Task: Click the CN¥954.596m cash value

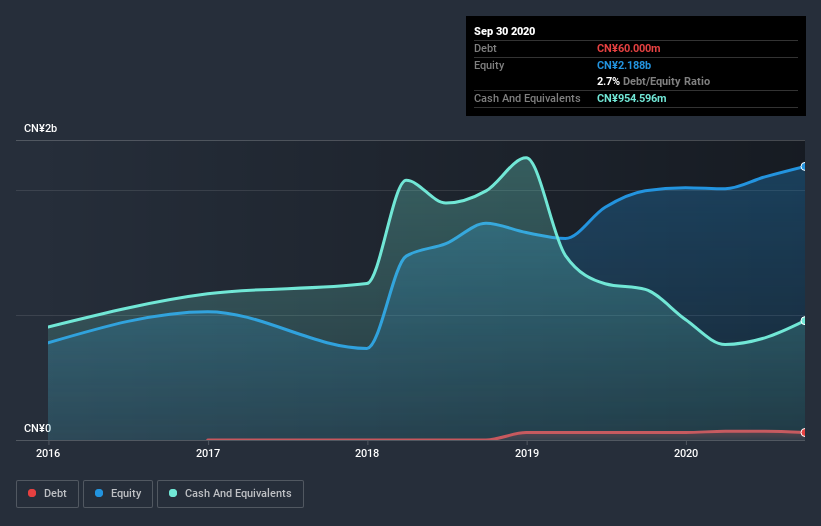Action: click(x=631, y=98)
